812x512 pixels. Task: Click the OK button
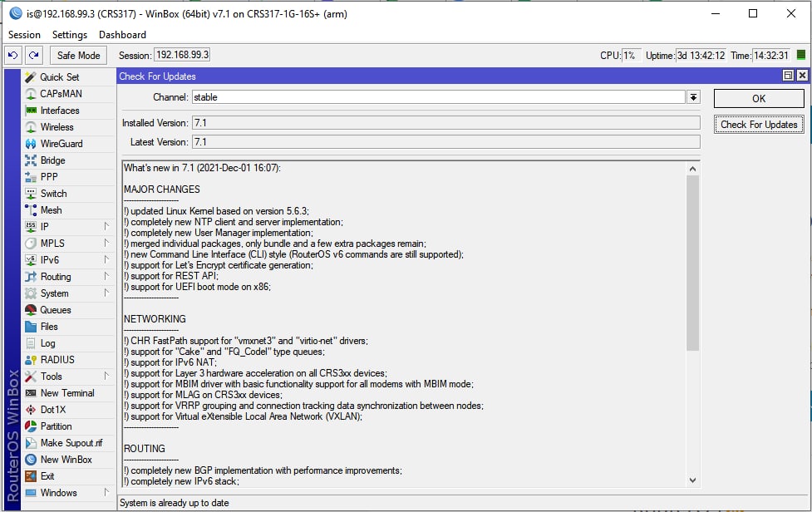point(759,98)
